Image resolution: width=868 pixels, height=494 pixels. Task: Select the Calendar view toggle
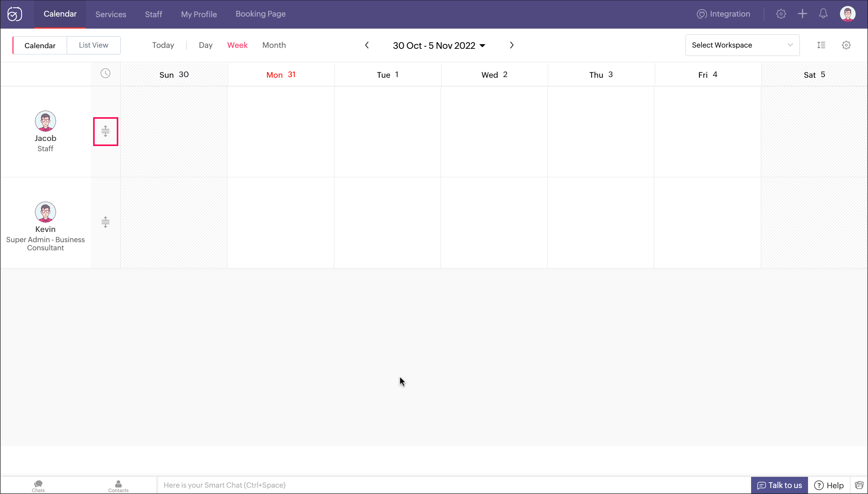click(x=40, y=45)
